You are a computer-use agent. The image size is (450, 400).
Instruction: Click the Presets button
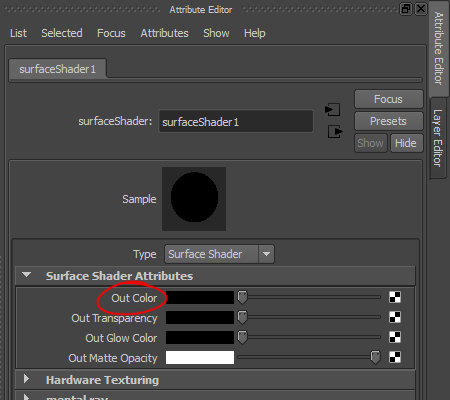pos(389,121)
